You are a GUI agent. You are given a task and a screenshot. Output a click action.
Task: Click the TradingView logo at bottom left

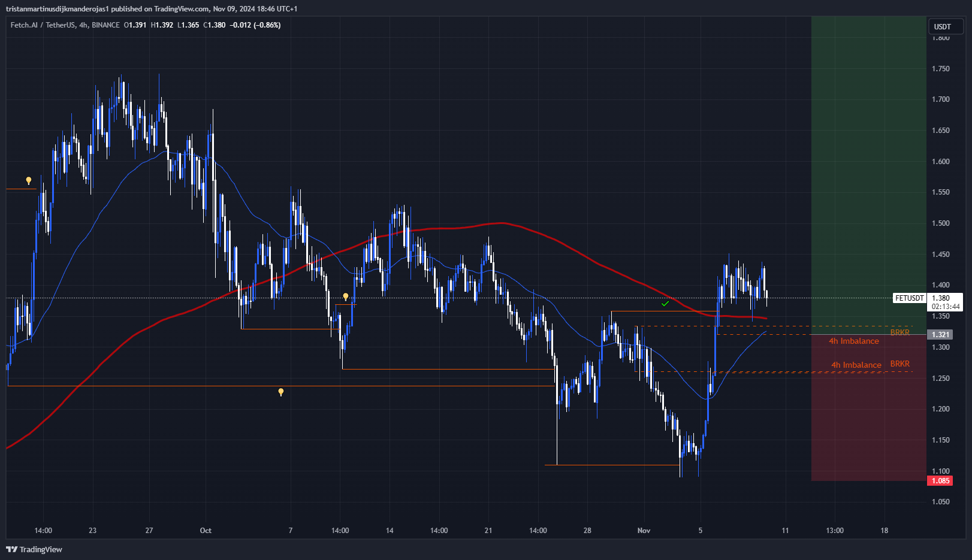[34, 549]
